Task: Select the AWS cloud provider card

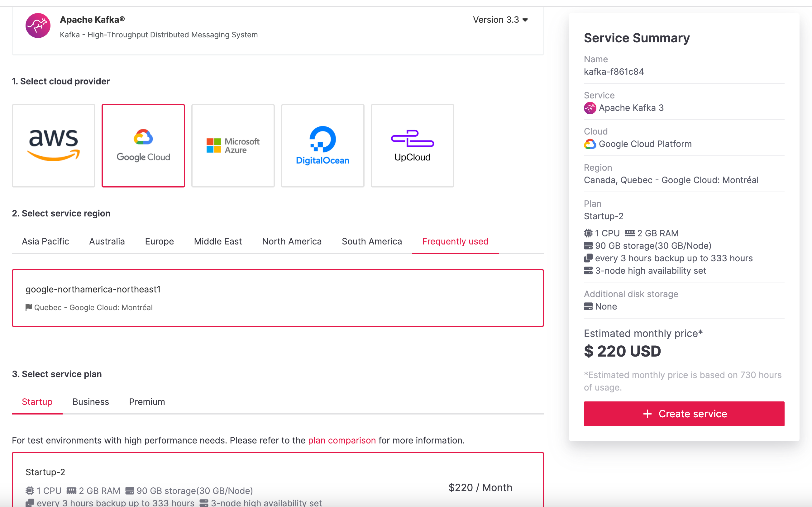Action: pos(53,145)
